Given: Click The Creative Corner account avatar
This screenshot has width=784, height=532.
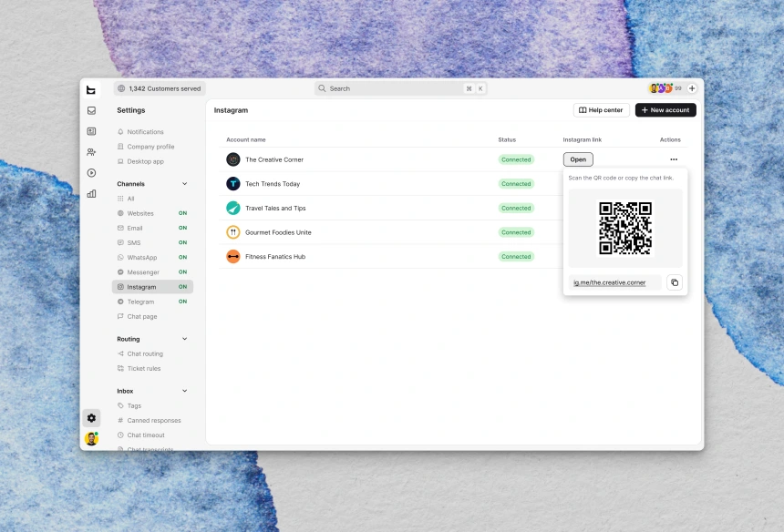Looking at the screenshot, I should coord(233,159).
